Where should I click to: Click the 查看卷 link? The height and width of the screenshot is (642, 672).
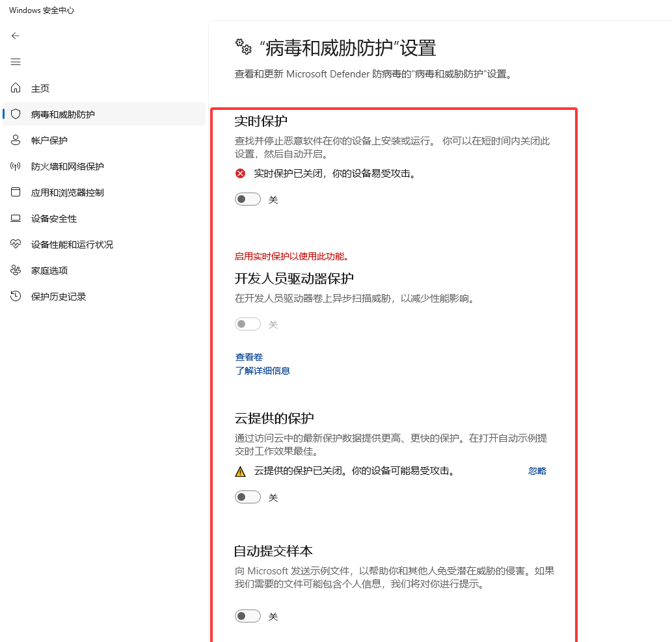[x=249, y=357]
